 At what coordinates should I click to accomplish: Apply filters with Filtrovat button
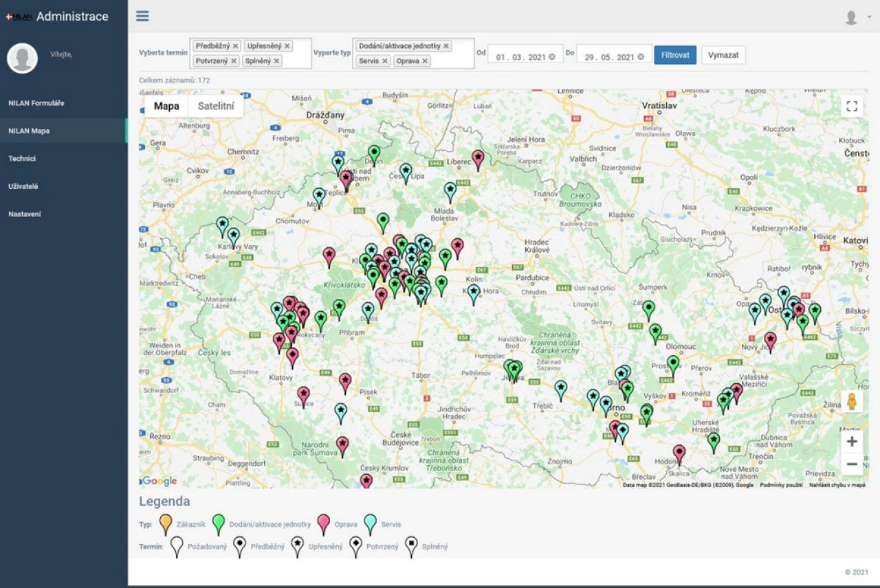[675, 55]
